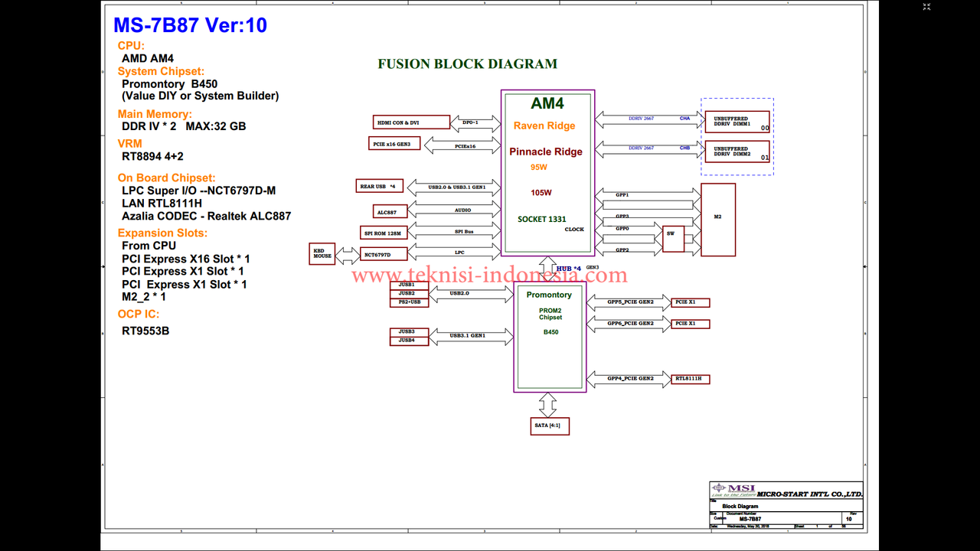Click the 'LPC' bus arrow label
The width and height of the screenshot is (980, 551).
pos(460,253)
